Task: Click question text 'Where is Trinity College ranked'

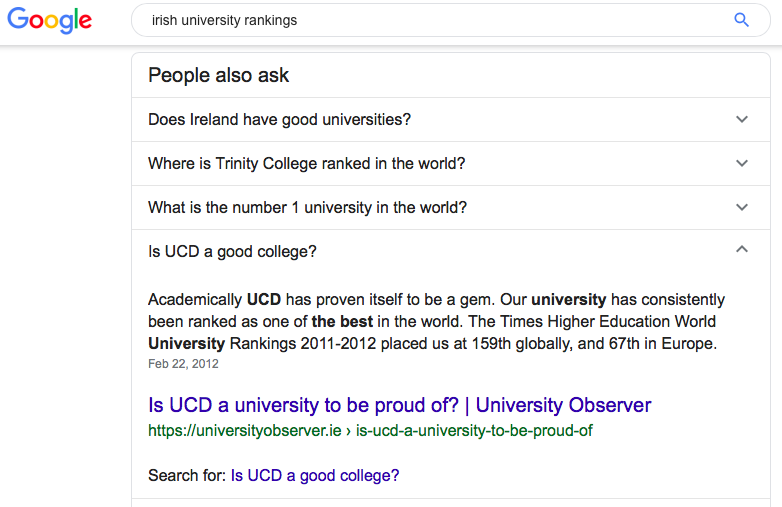Action: pos(306,164)
